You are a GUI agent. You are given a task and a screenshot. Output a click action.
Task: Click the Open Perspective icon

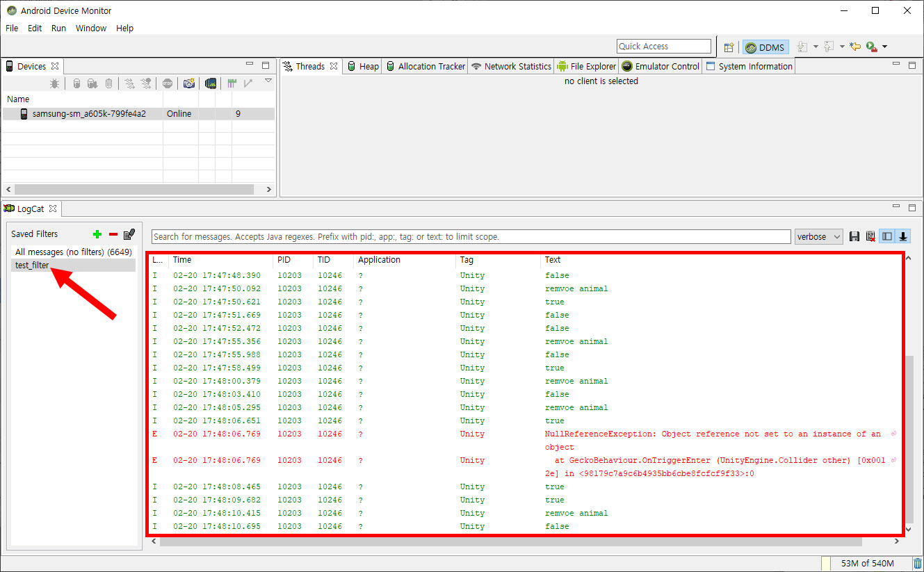tap(729, 47)
